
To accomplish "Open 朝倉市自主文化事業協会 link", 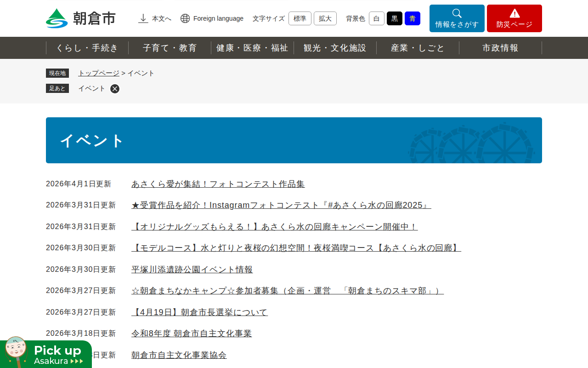I will pyautogui.click(x=179, y=355).
